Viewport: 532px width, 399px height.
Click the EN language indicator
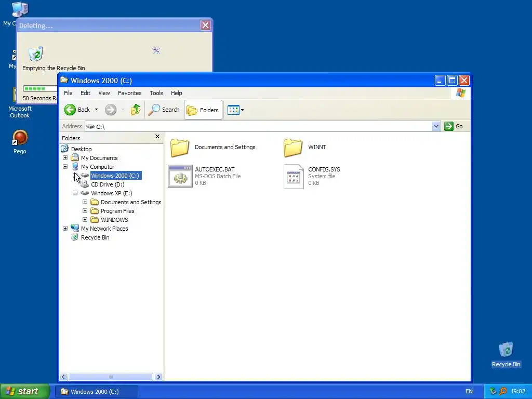(469, 391)
